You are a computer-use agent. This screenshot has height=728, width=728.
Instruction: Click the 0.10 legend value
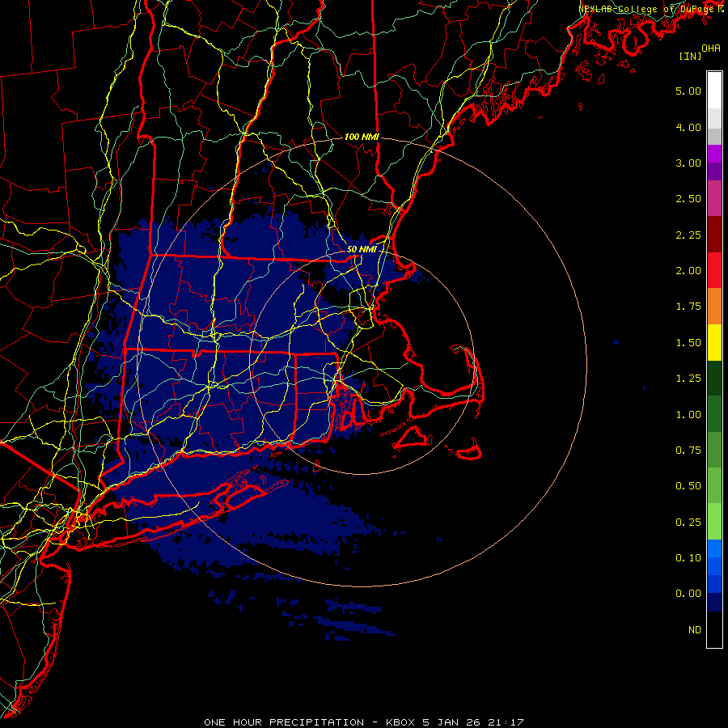coord(688,558)
